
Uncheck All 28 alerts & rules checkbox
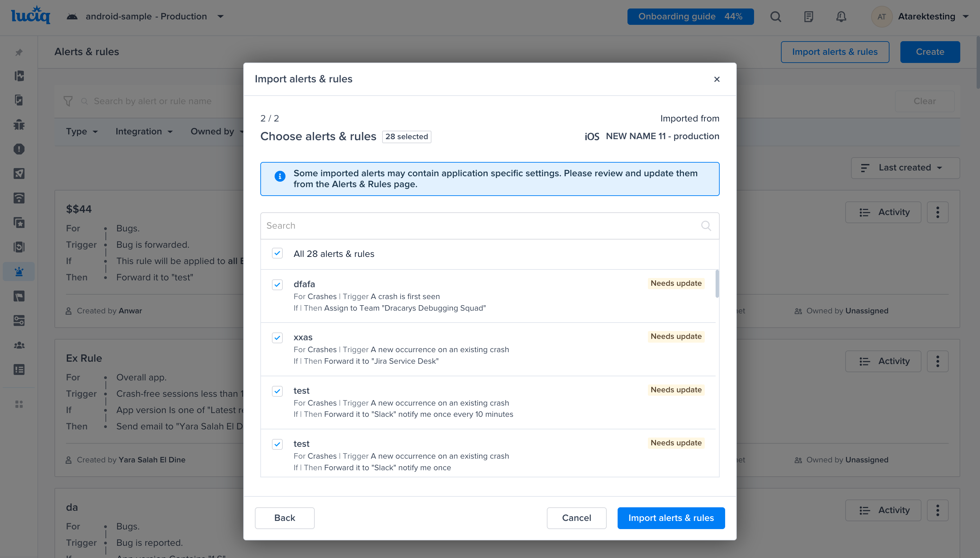pyautogui.click(x=277, y=253)
